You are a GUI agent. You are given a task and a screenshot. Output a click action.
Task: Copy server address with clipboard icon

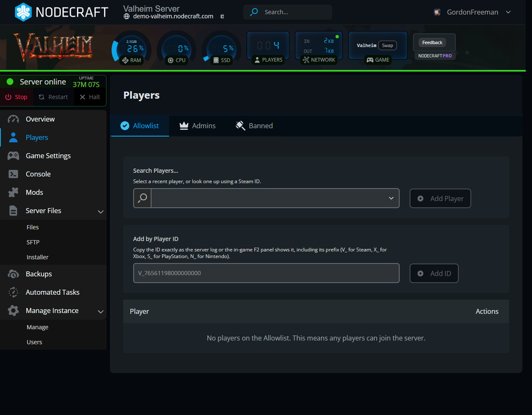(222, 16)
